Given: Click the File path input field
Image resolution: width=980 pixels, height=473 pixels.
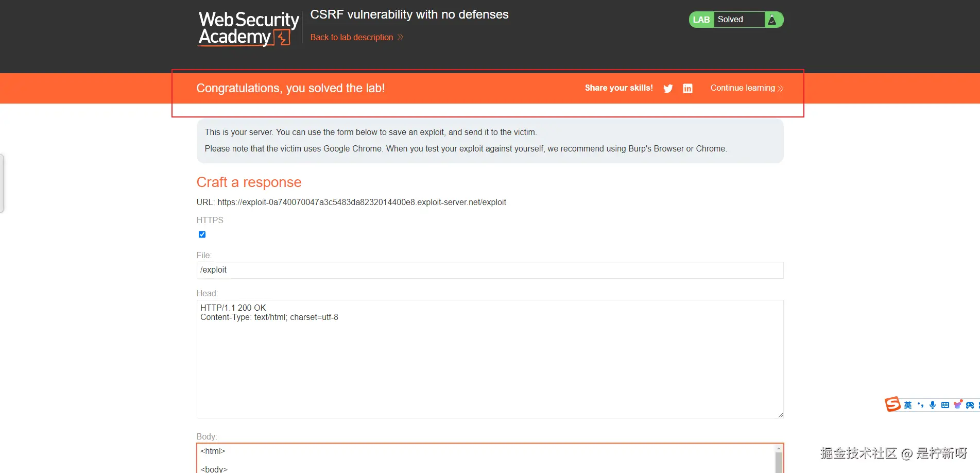Looking at the screenshot, I should (489, 270).
